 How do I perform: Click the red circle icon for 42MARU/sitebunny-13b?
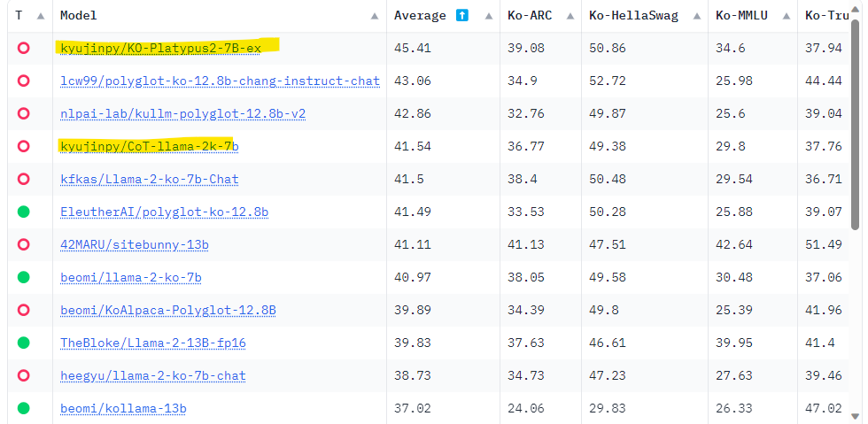pos(23,244)
